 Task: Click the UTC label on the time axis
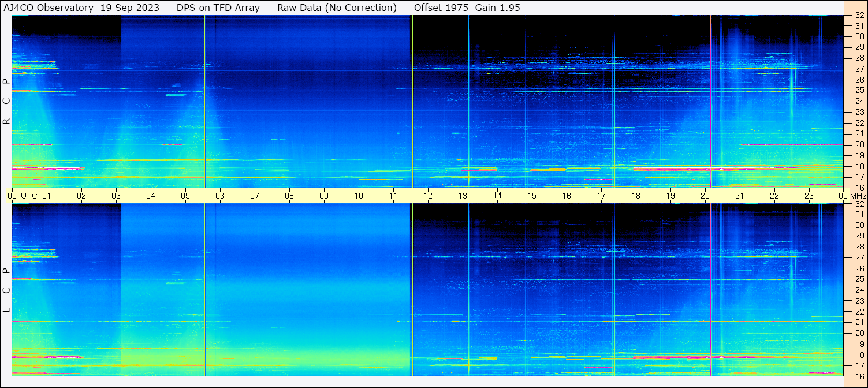pos(29,196)
